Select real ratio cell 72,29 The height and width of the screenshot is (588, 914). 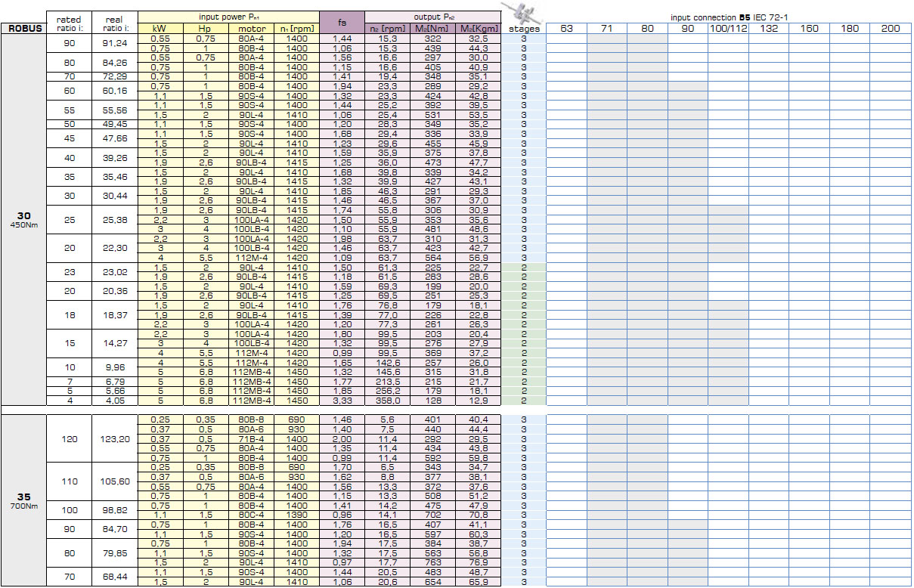pos(114,76)
